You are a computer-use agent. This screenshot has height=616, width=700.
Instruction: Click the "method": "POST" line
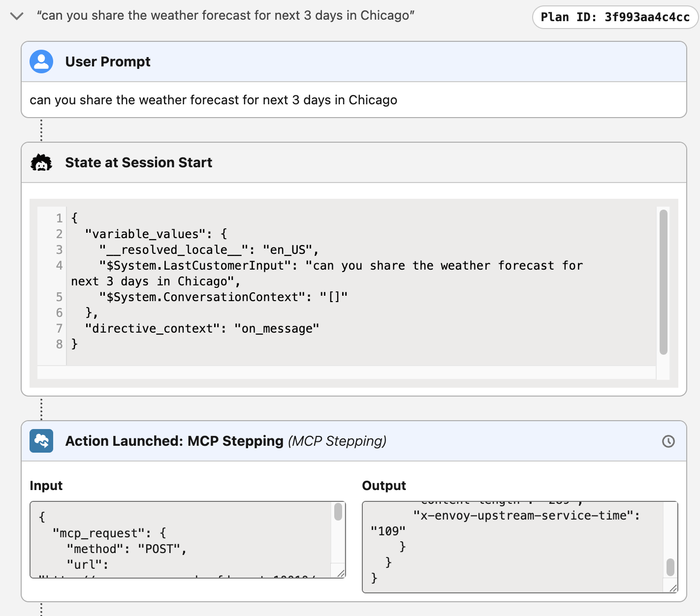click(127, 549)
